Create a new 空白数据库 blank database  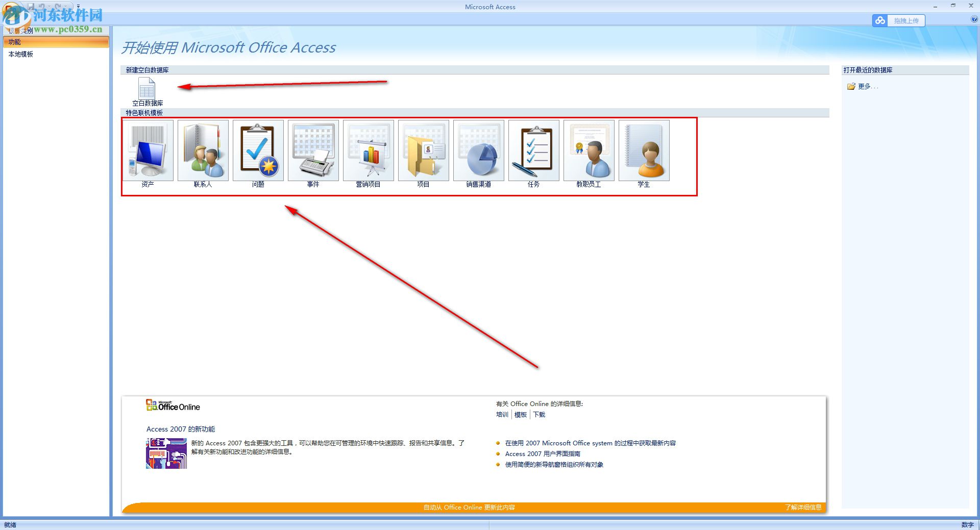tap(147, 92)
